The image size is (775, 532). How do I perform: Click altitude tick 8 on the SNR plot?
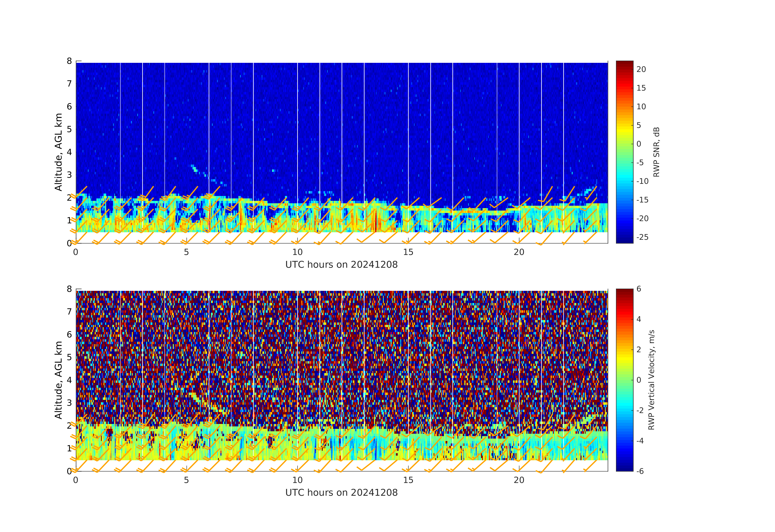(69, 61)
